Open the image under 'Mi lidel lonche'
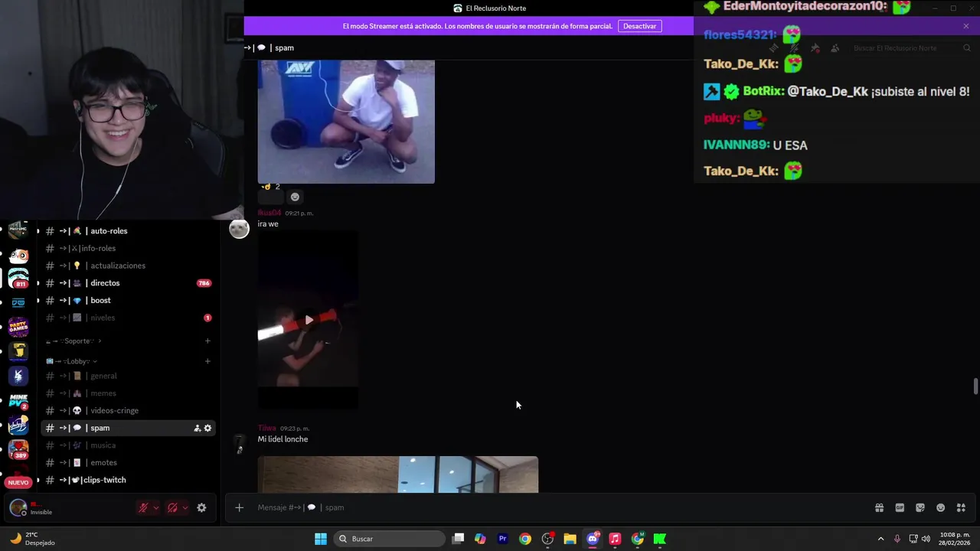Screen dimensions: 980x551 (398, 474)
